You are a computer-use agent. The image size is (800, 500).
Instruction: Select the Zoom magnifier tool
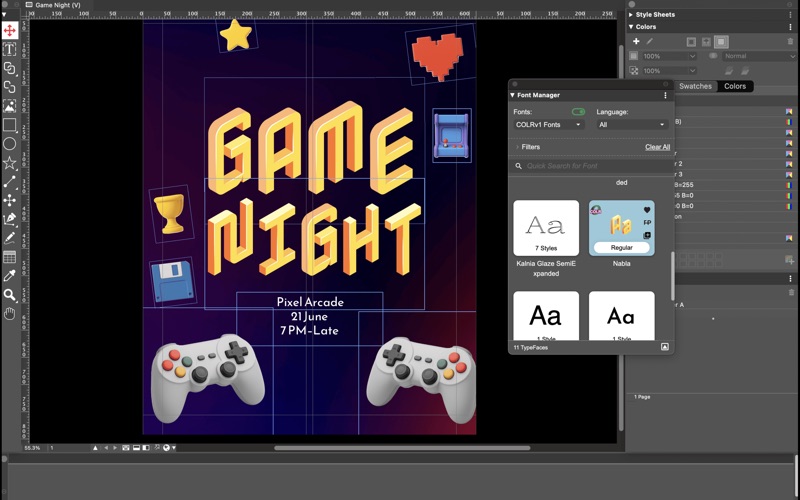click(10, 294)
